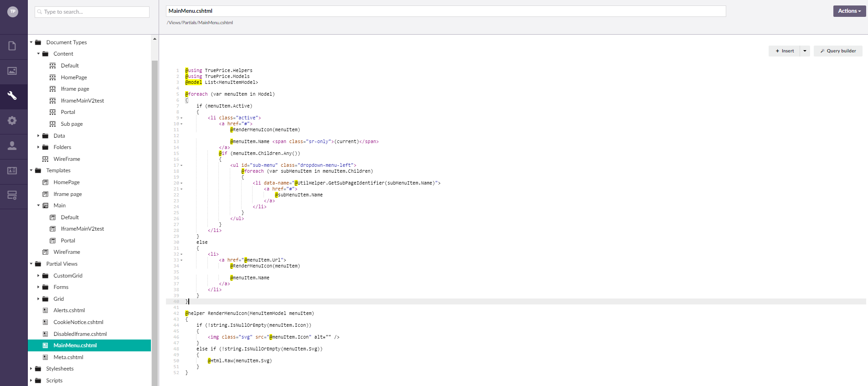
Task: Collapse the Templates tree node
Action: tap(31, 170)
